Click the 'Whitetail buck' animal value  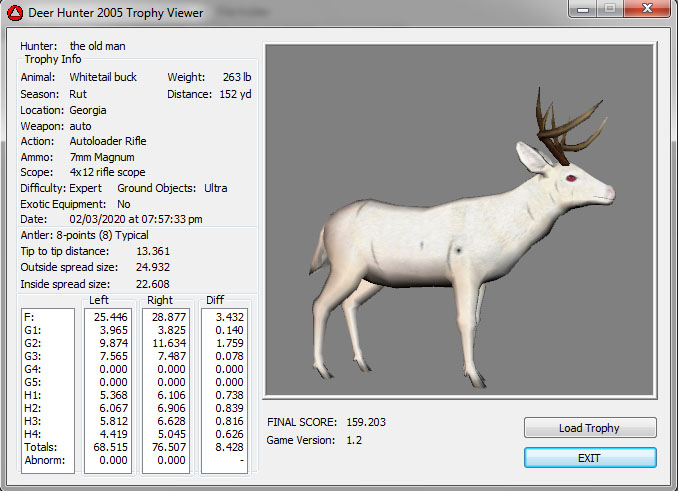[x=103, y=77]
